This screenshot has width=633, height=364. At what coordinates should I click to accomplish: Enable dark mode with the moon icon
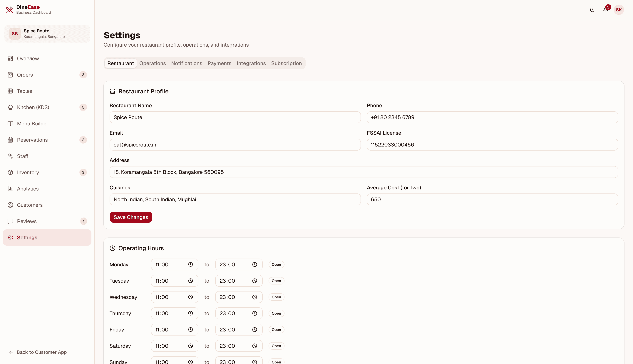point(592,10)
